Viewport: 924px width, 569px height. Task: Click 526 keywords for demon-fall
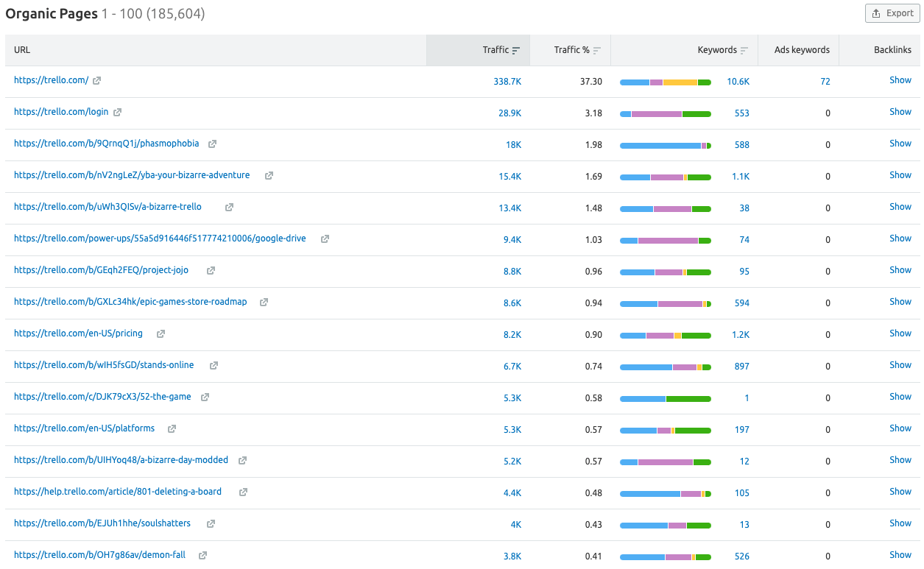741,556
